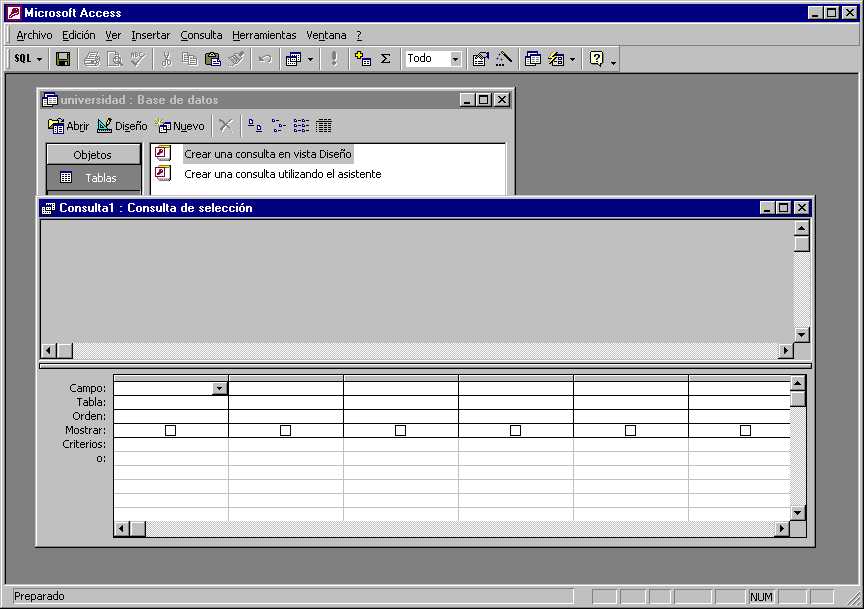864x609 pixels.
Task: Click the Print icon in toolbar
Action: (x=92, y=58)
